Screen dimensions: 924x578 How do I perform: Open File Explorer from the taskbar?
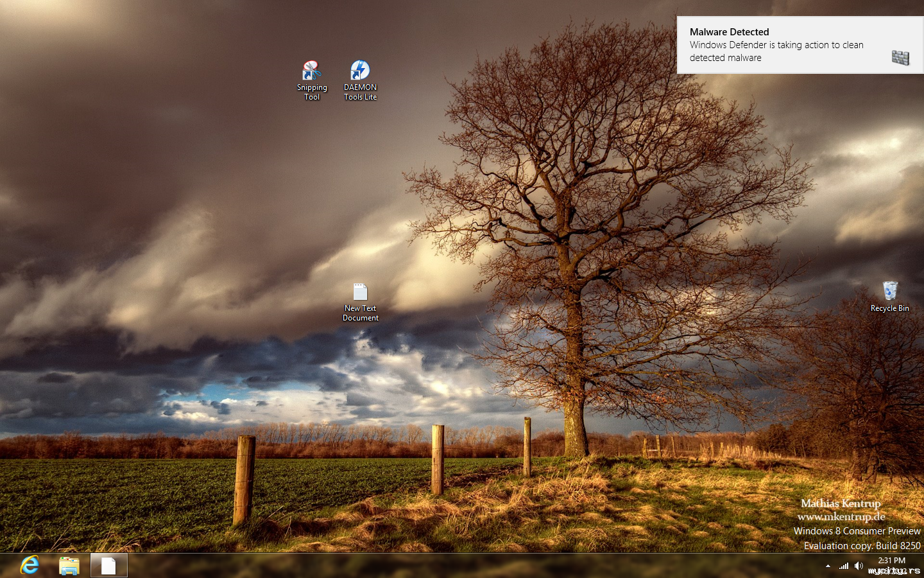click(69, 565)
